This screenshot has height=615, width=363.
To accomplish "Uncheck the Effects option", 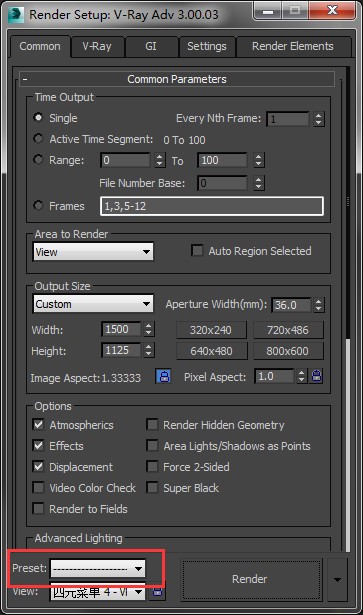I will [38, 446].
